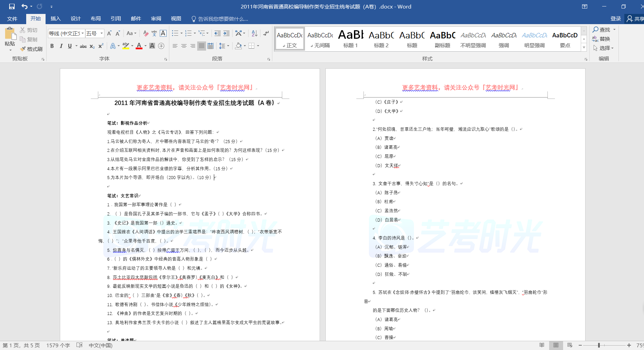Expand the font size combo box

coord(102,33)
